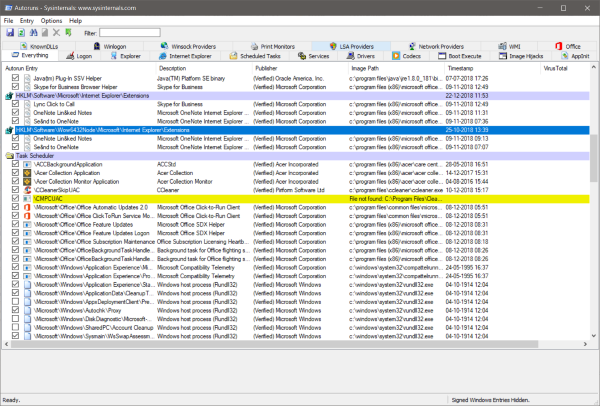Image resolution: width=600 pixels, height=406 pixels.
Task: Click the VirusTotal column header
Action: [565, 68]
